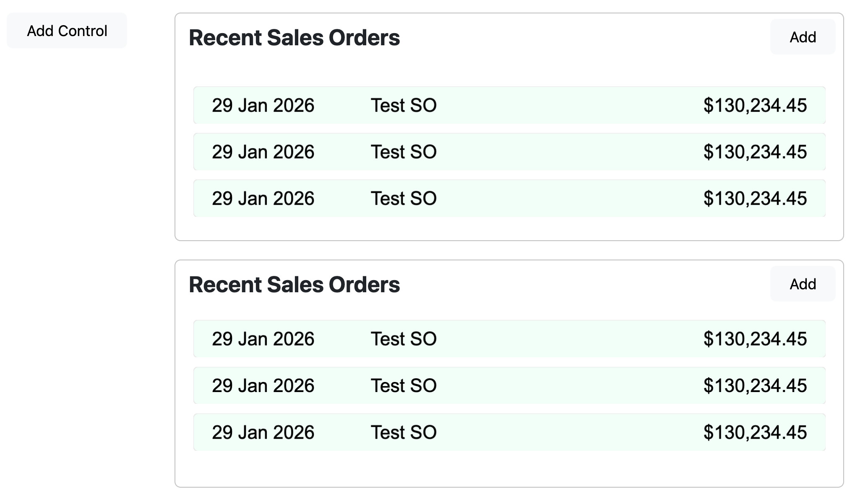Click first row amount in upper panel

pos(755,105)
